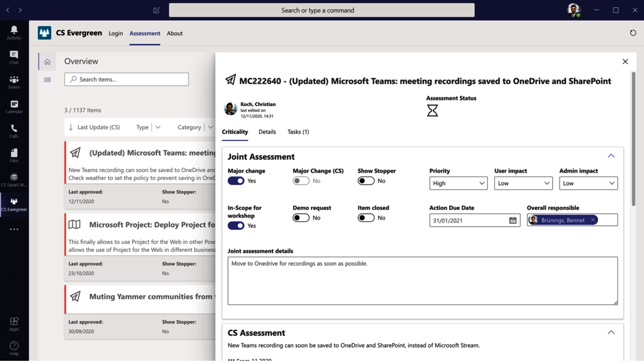The width and height of the screenshot is (644, 363).
Task: Select the Criticality tab
Action: tap(235, 132)
